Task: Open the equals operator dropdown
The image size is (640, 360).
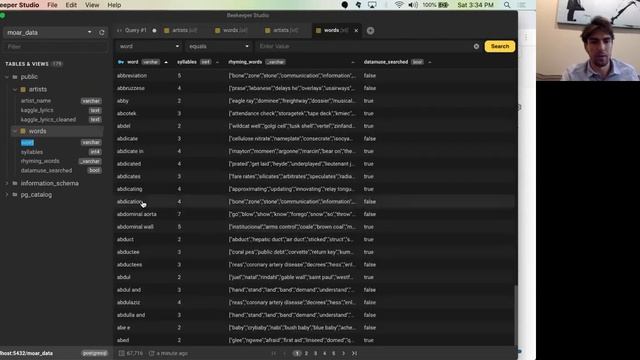Action: (x=218, y=47)
